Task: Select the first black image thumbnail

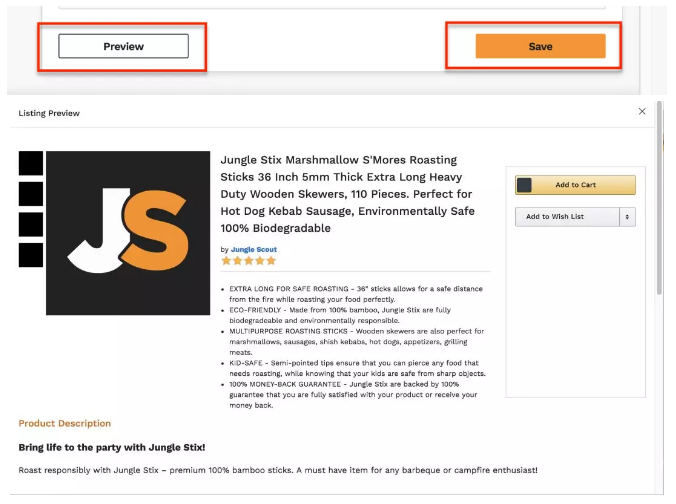Action: pos(31,163)
